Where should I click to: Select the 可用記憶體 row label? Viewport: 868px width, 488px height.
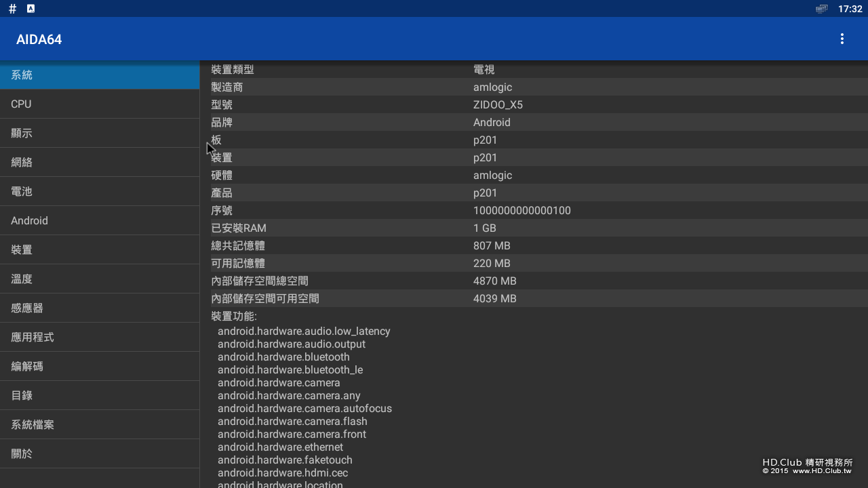click(238, 264)
